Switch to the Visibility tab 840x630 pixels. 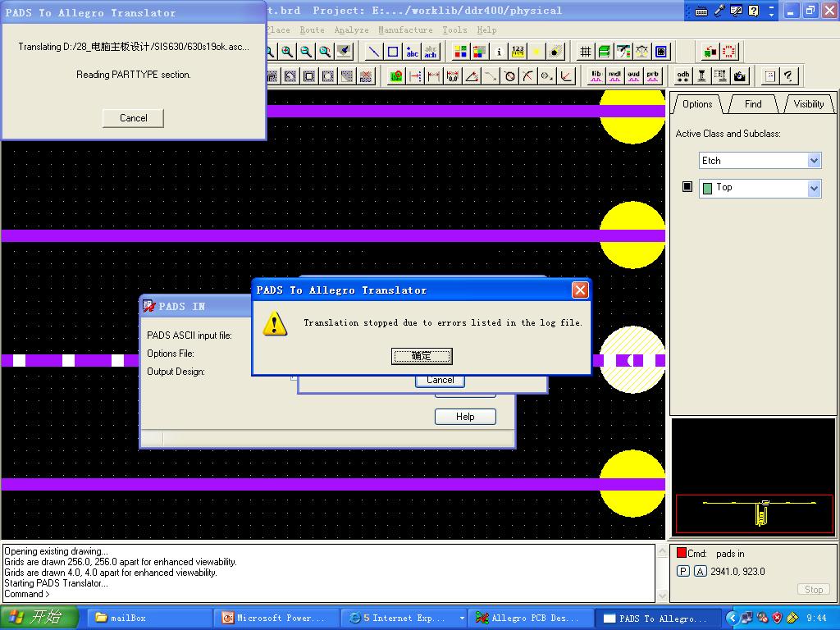[808, 104]
